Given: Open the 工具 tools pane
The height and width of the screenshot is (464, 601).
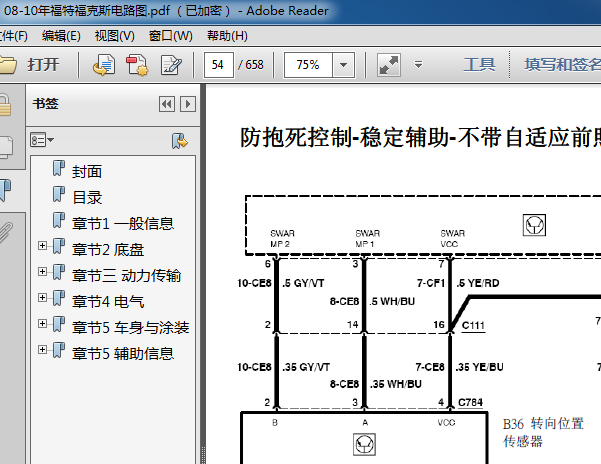Looking at the screenshot, I should click(x=479, y=64).
